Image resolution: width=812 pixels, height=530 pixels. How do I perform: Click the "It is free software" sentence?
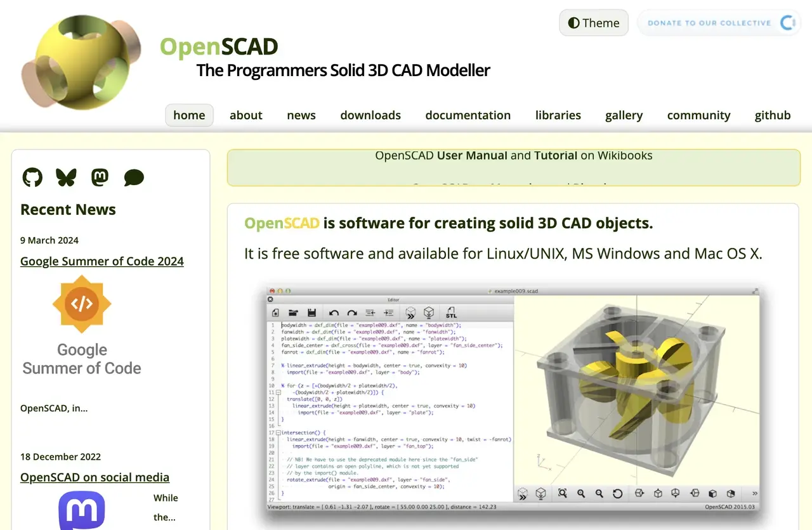(503, 254)
